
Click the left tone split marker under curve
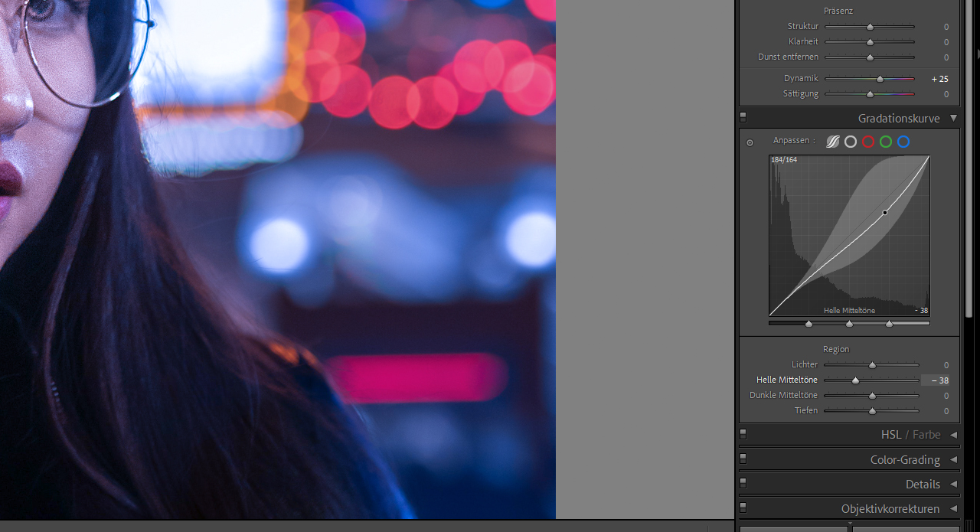808,324
